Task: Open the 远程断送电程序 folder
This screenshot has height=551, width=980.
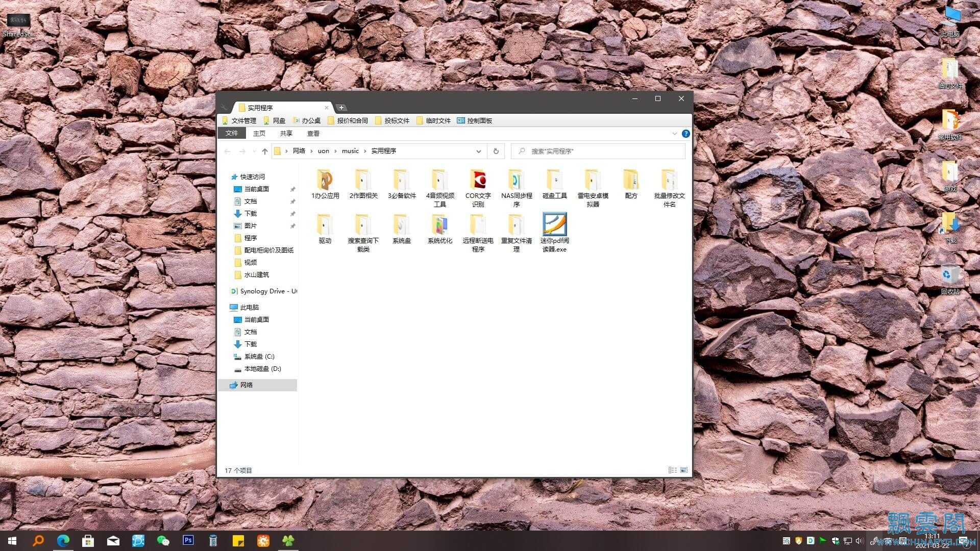Action: point(478,233)
